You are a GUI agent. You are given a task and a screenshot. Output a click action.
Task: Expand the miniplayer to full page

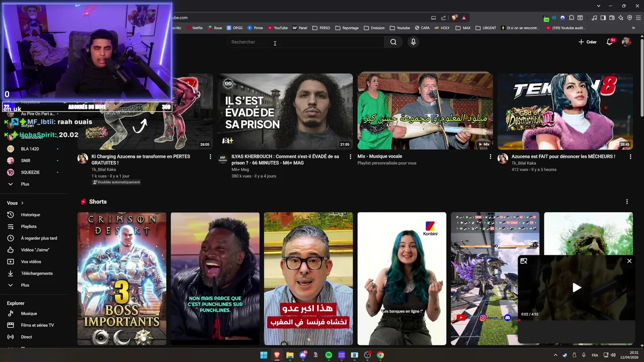(x=524, y=261)
